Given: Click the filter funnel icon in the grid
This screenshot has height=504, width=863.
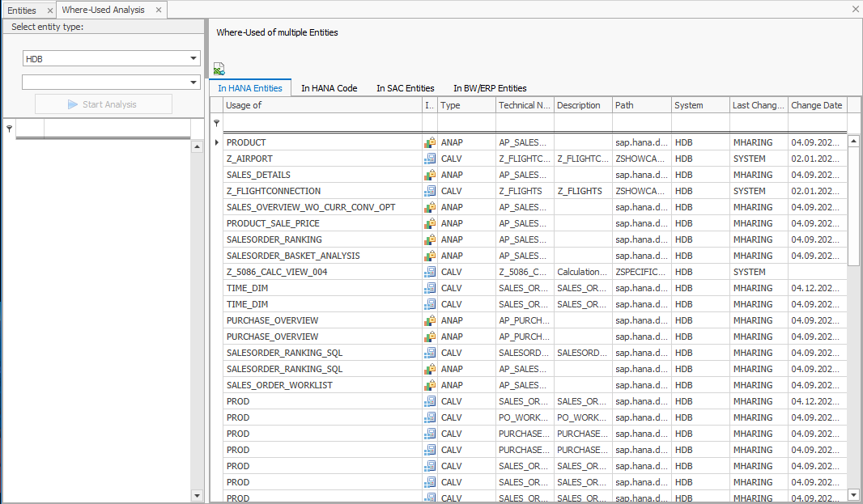Looking at the screenshot, I should [215, 122].
